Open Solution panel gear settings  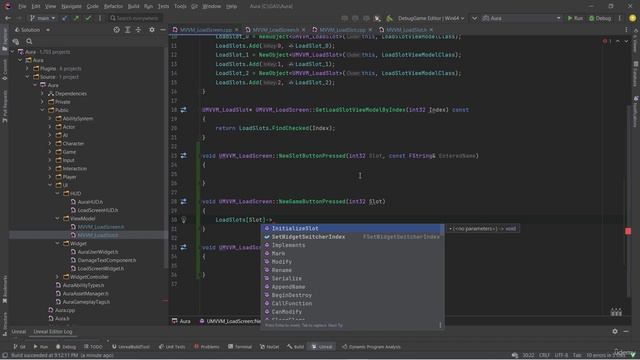coord(152,30)
